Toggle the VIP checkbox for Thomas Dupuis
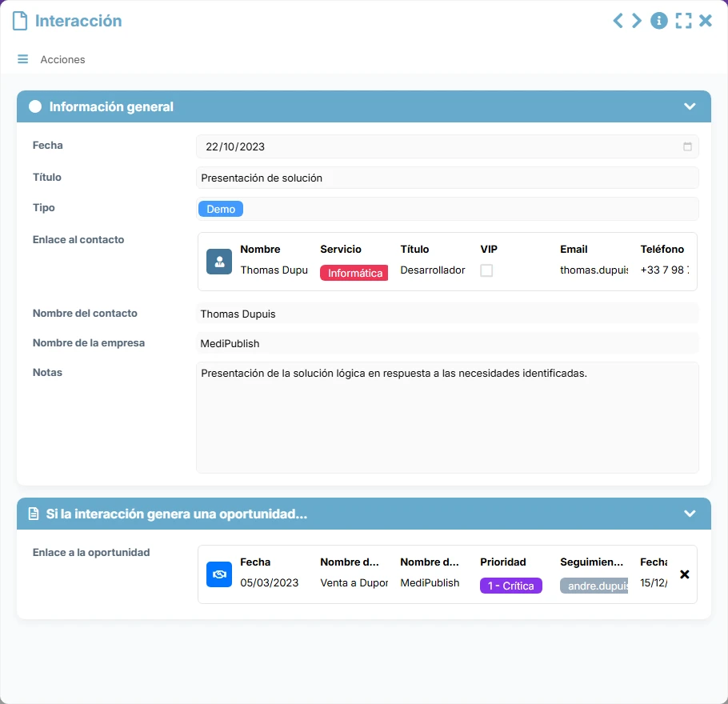This screenshot has width=728, height=704. click(x=486, y=270)
